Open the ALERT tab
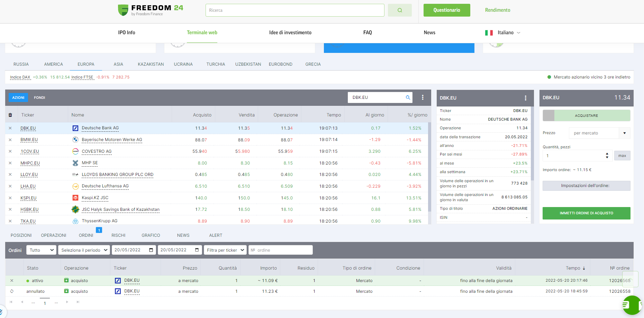644x318 pixels. (x=216, y=235)
